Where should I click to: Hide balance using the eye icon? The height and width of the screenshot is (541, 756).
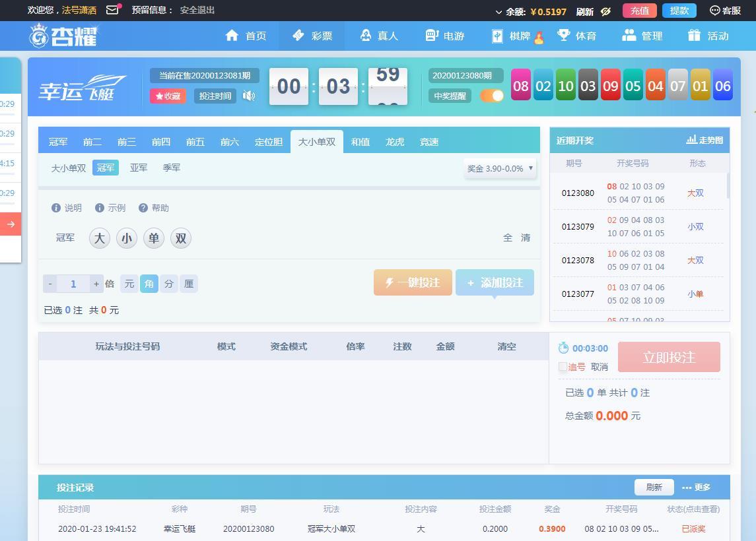tap(606, 11)
